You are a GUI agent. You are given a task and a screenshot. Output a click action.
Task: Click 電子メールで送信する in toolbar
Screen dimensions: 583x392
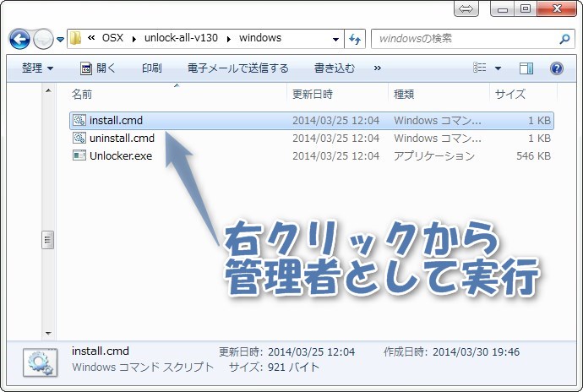(238, 68)
